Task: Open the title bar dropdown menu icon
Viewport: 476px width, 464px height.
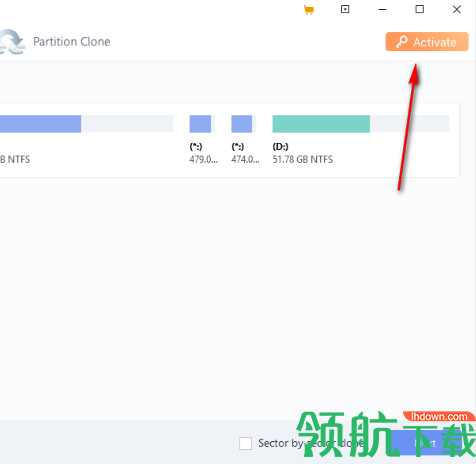Action: [x=345, y=9]
